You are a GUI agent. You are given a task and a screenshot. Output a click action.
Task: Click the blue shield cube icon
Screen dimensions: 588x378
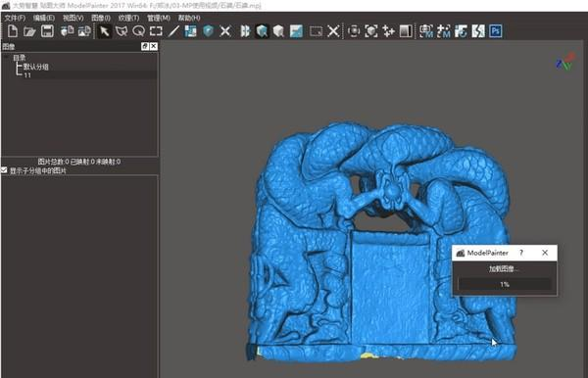pyautogui.click(x=208, y=31)
